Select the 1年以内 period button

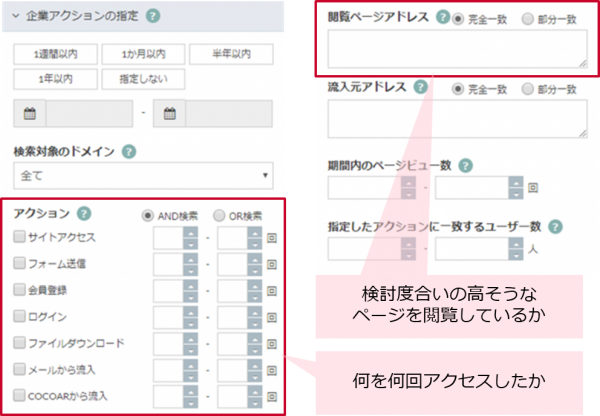[55, 79]
